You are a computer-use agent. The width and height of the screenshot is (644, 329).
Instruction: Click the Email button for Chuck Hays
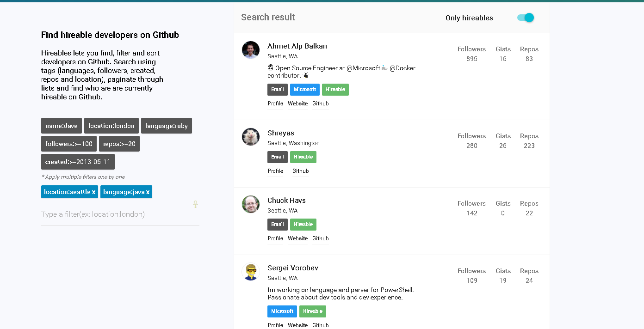[277, 224]
